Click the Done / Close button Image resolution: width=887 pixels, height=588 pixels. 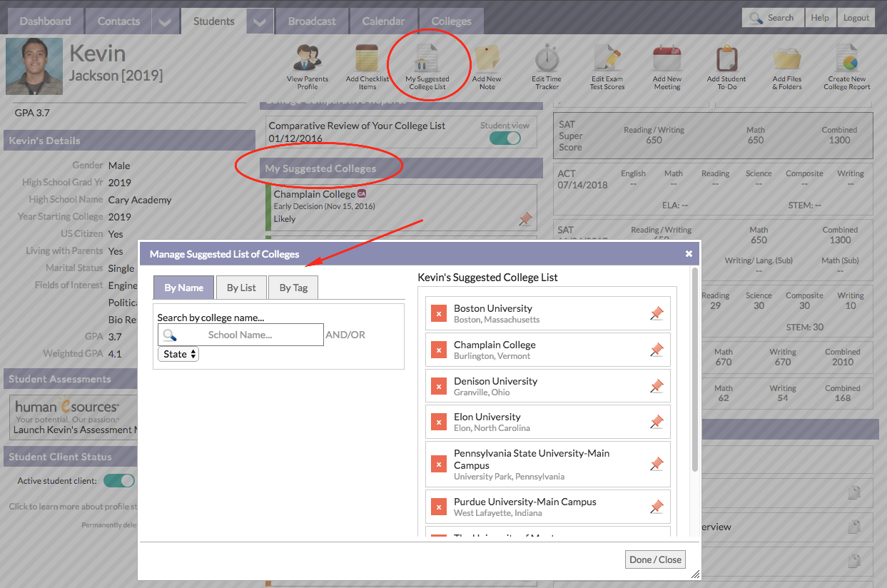[x=656, y=559]
